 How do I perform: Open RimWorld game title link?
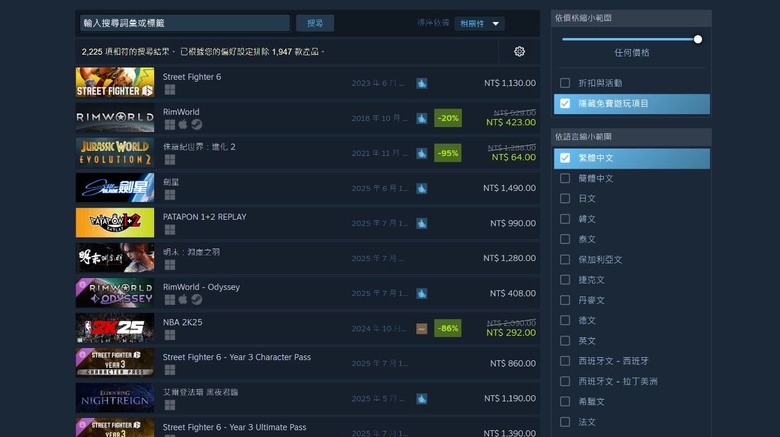181,112
